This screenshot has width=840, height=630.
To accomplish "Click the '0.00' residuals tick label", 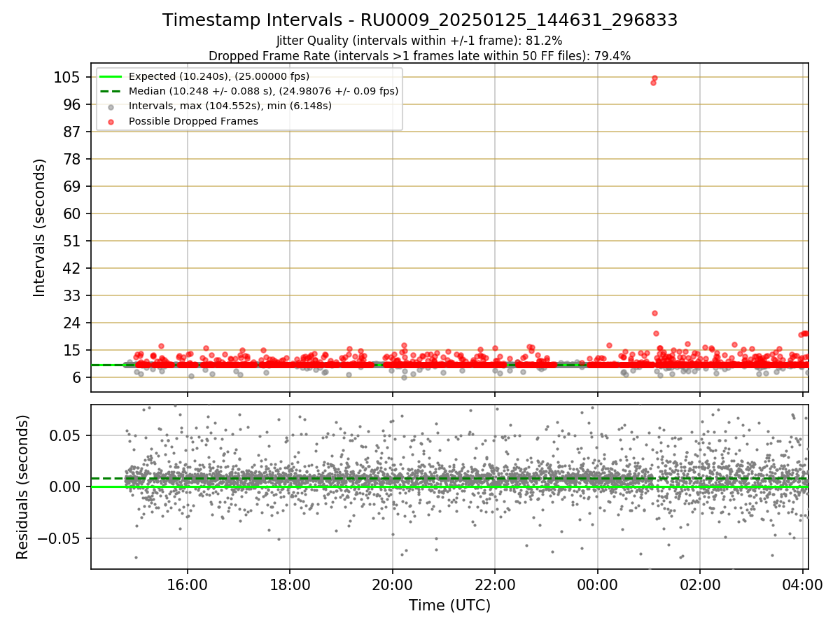I will pyautogui.click(x=66, y=486).
